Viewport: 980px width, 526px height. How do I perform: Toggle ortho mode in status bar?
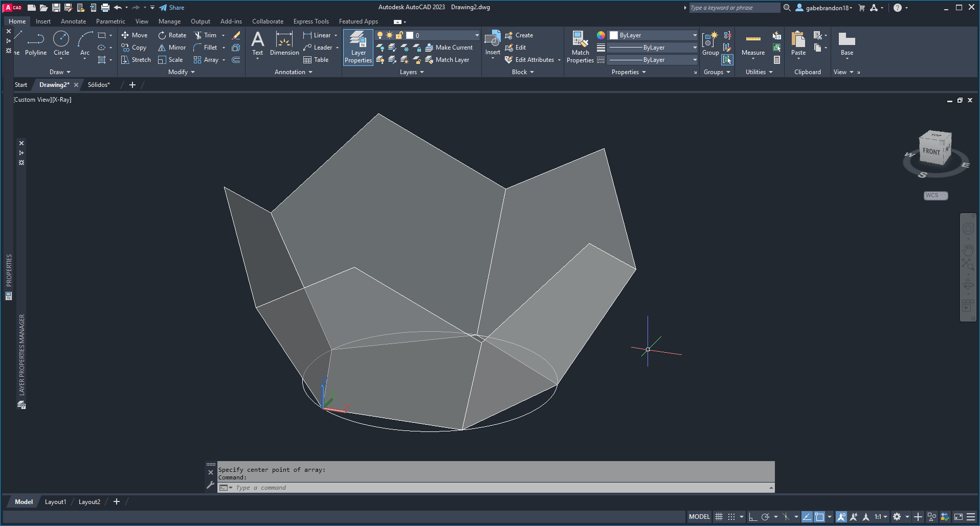(x=752, y=517)
